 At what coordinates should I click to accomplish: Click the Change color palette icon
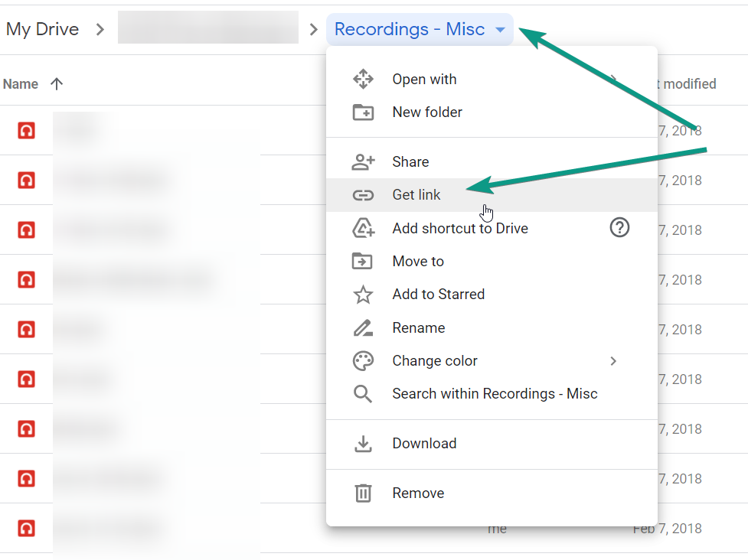pyautogui.click(x=363, y=361)
